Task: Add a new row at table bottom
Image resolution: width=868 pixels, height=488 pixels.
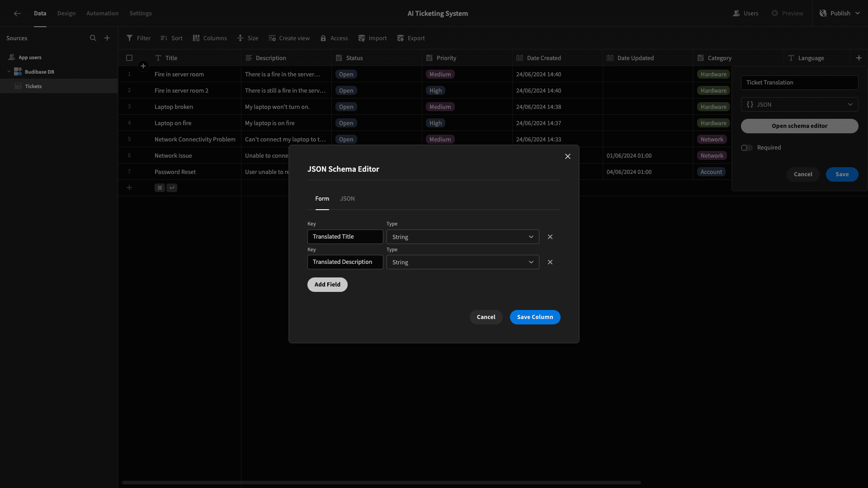Action: pyautogui.click(x=129, y=188)
